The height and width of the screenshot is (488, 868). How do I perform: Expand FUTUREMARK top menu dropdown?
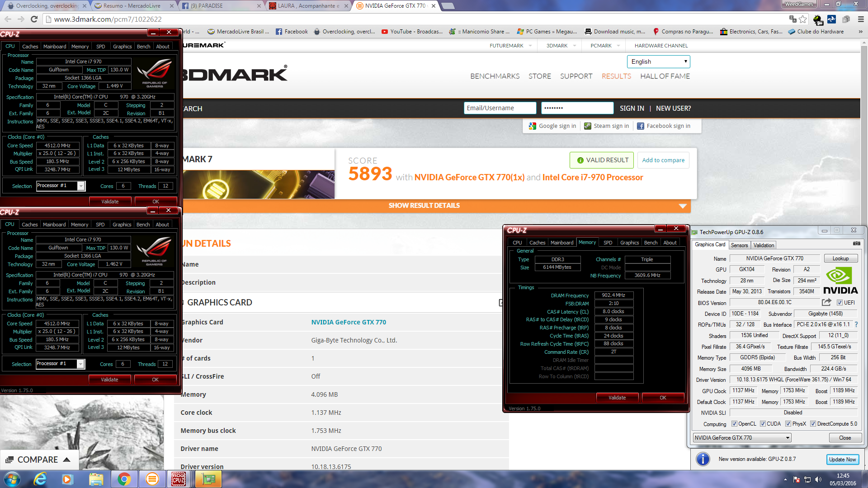[530, 46]
